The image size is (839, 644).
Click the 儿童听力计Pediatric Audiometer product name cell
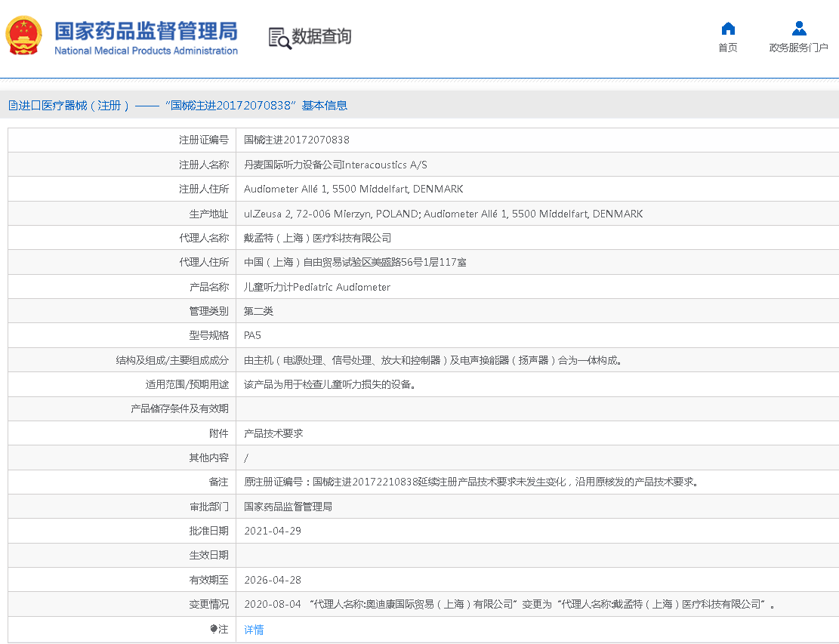pyautogui.click(x=316, y=287)
